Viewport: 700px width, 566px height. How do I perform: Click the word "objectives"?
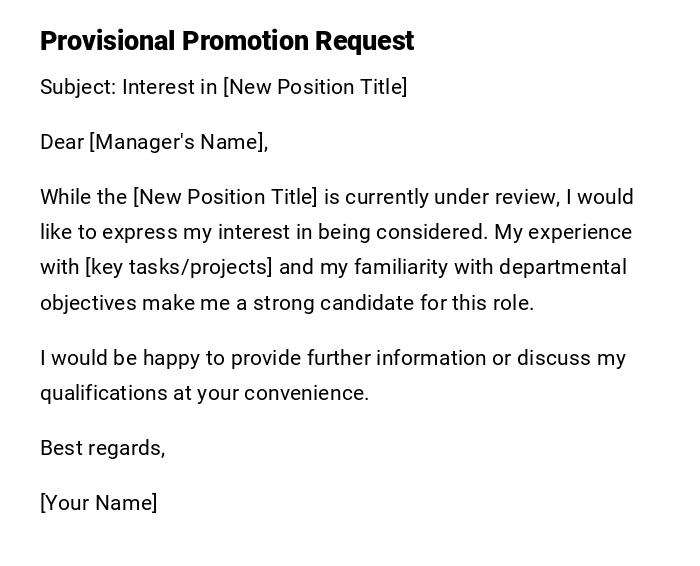87,302
